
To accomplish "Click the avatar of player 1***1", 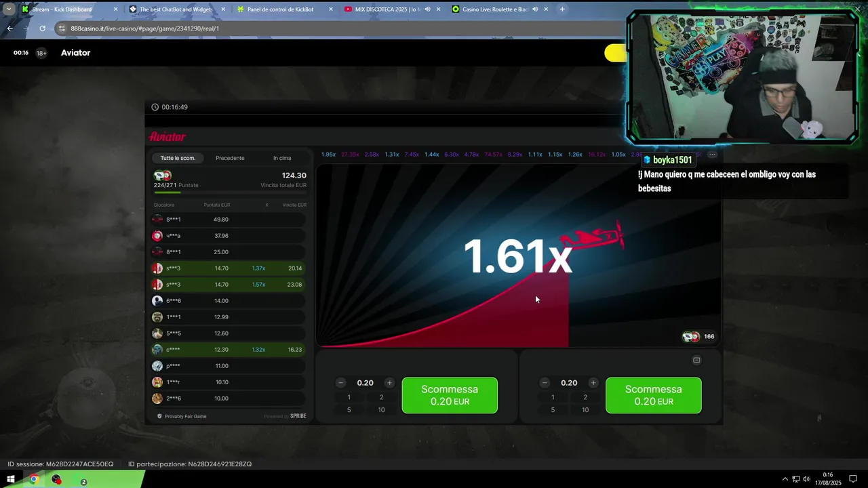I will [157, 317].
